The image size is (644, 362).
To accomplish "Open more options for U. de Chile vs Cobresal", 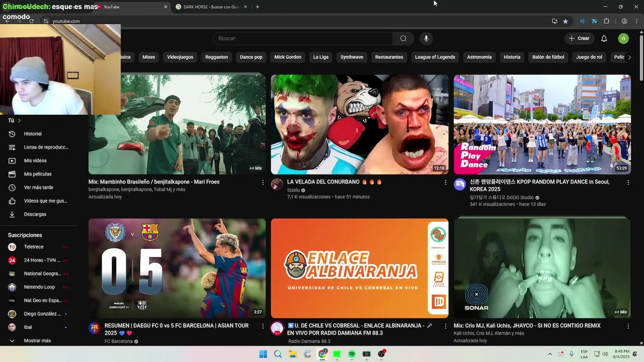I will tap(445, 326).
